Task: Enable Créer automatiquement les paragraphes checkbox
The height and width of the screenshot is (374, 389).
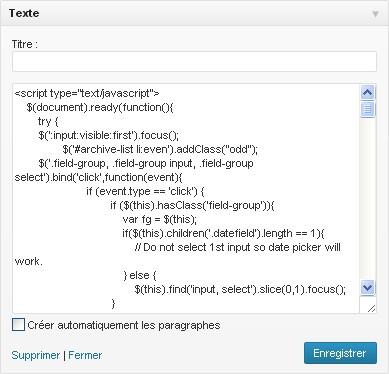Action: click(x=18, y=325)
